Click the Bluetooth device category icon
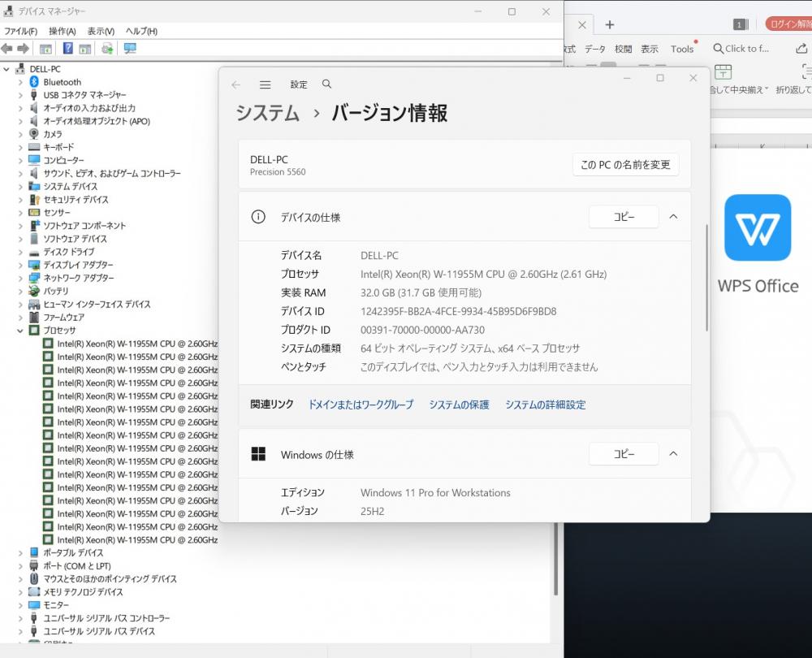This screenshot has width=812, height=658. (34, 82)
